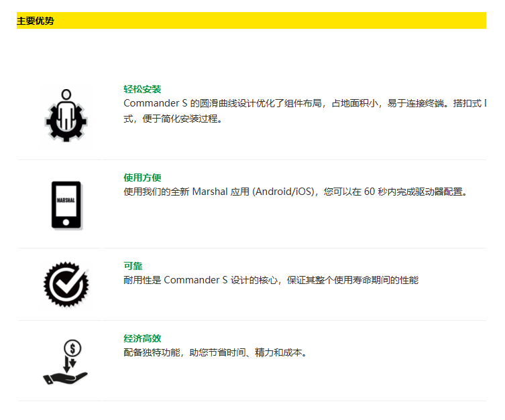Click the dollar coin above the hand
Viewport: 505px width, 420px height.
point(72,348)
